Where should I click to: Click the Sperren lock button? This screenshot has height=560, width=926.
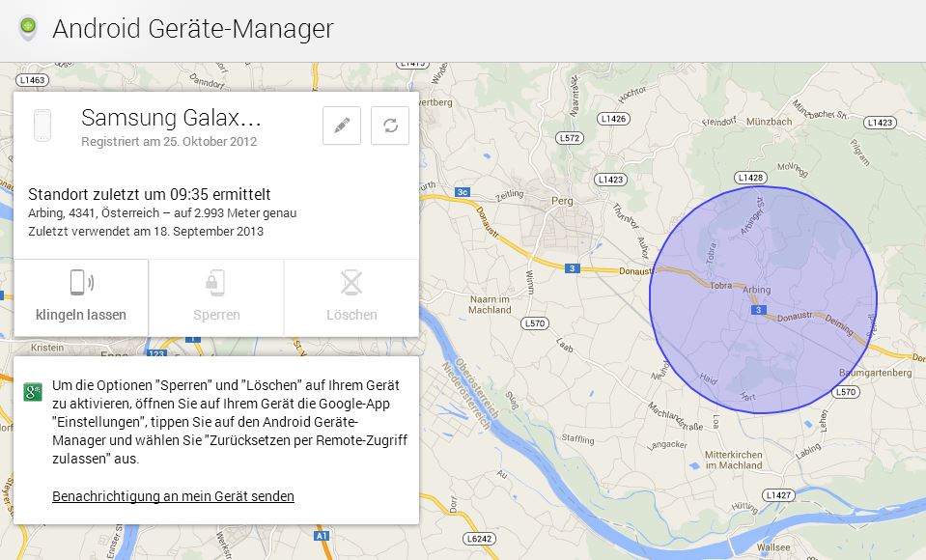216,297
